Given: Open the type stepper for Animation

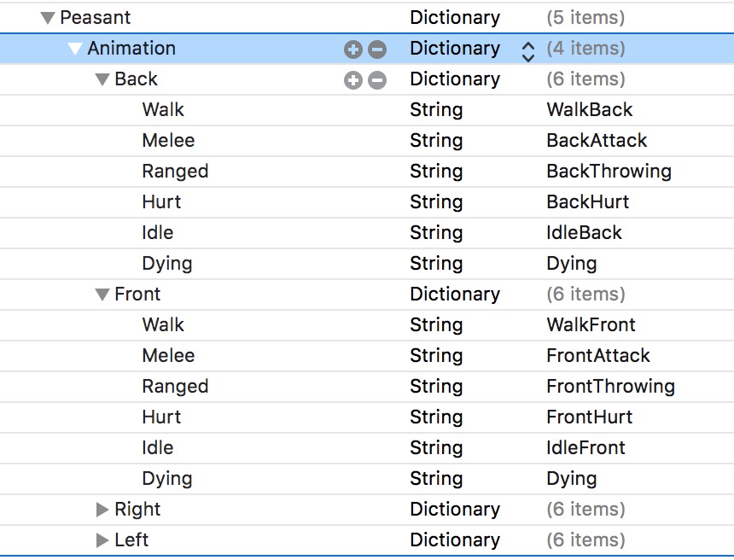Looking at the screenshot, I should click(528, 50).
